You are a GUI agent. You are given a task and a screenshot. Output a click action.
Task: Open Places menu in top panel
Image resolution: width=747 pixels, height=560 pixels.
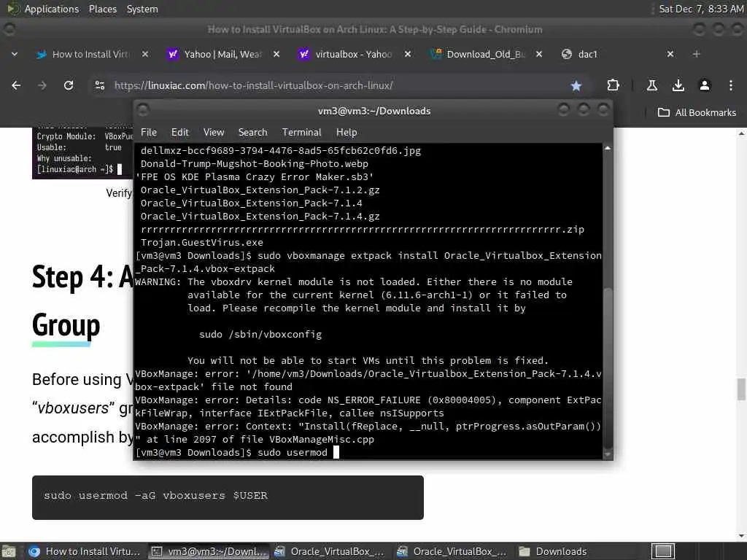(x=102, y=9)
